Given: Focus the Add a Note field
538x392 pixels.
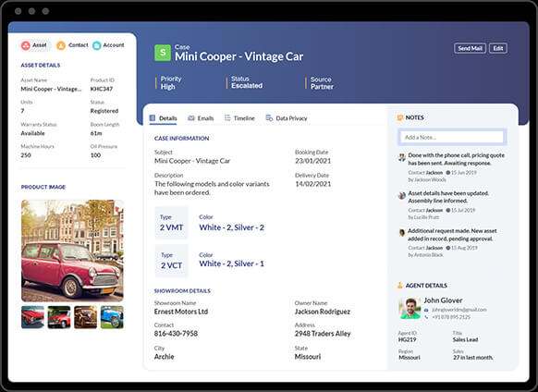Looking at the screenshot, I should pos(452,138).
